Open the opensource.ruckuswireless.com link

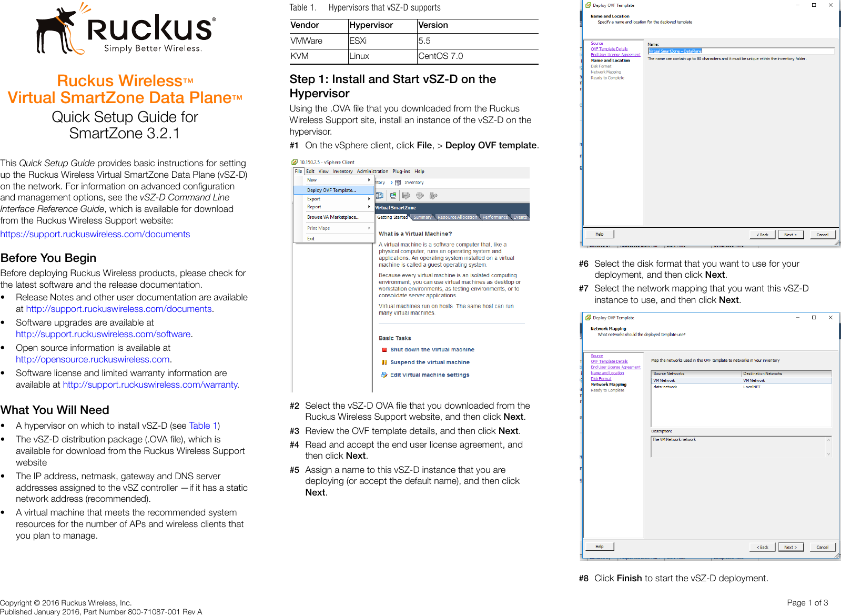click(x=93, y=359)
